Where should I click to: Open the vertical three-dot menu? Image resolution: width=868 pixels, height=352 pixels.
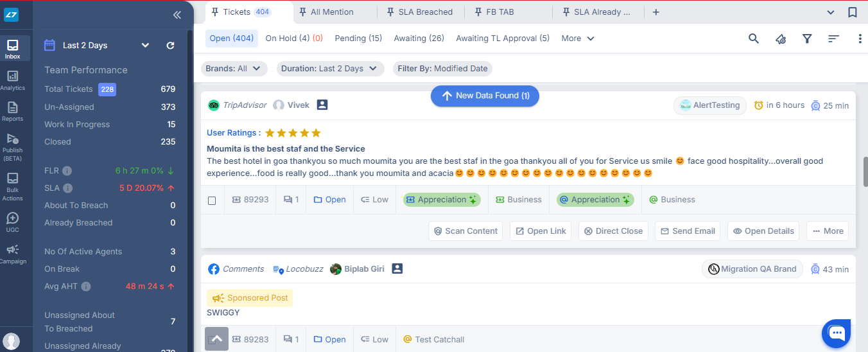[x=860, y=39]
